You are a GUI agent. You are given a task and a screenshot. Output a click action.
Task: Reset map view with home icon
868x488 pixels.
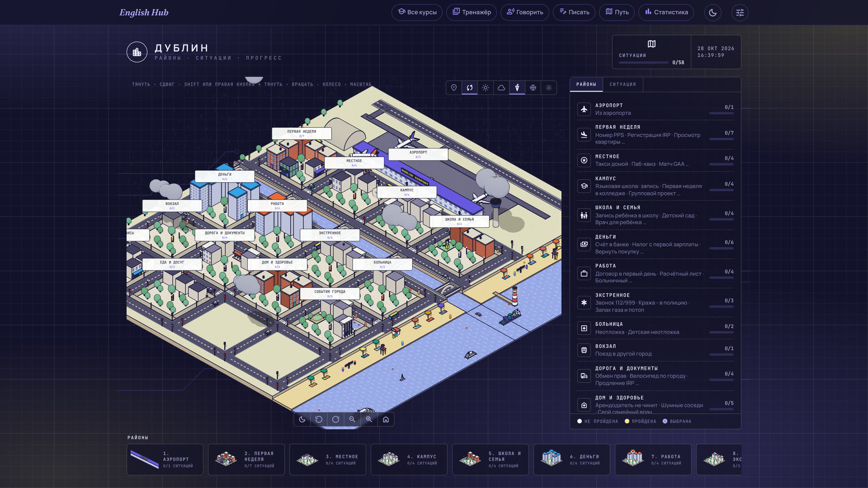[x=386, y=419]
